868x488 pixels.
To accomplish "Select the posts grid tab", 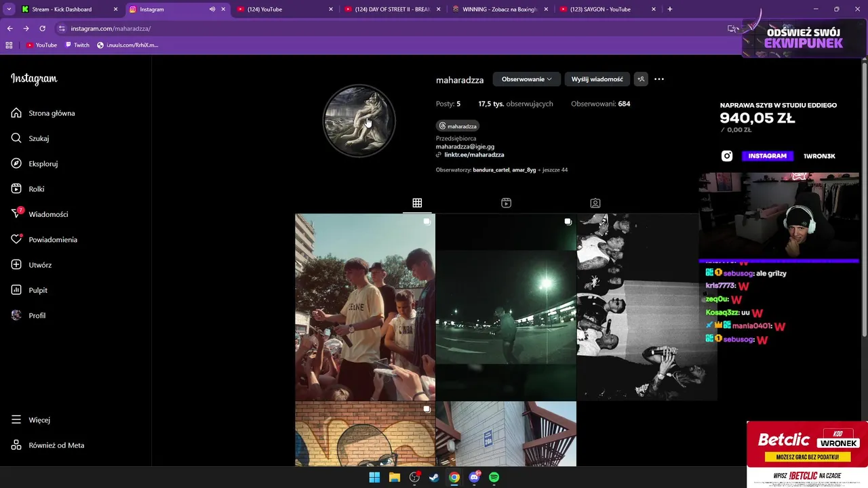I will point(417,203).
